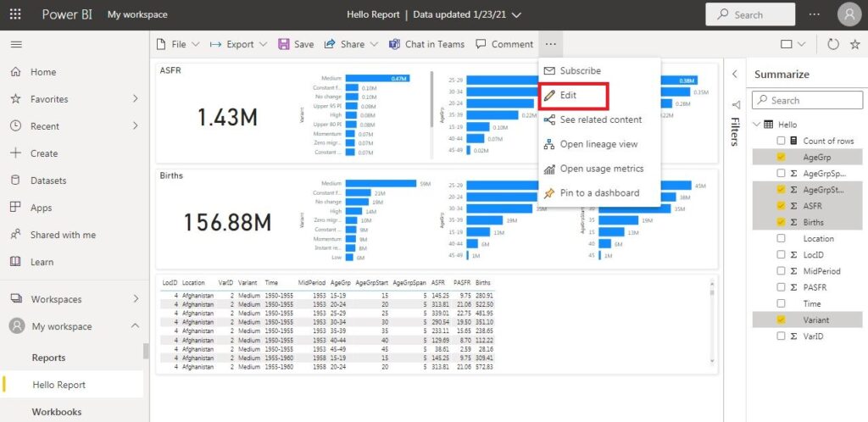Check the PASFR field checkbox

pyautogui.click(x=781, y=287)
